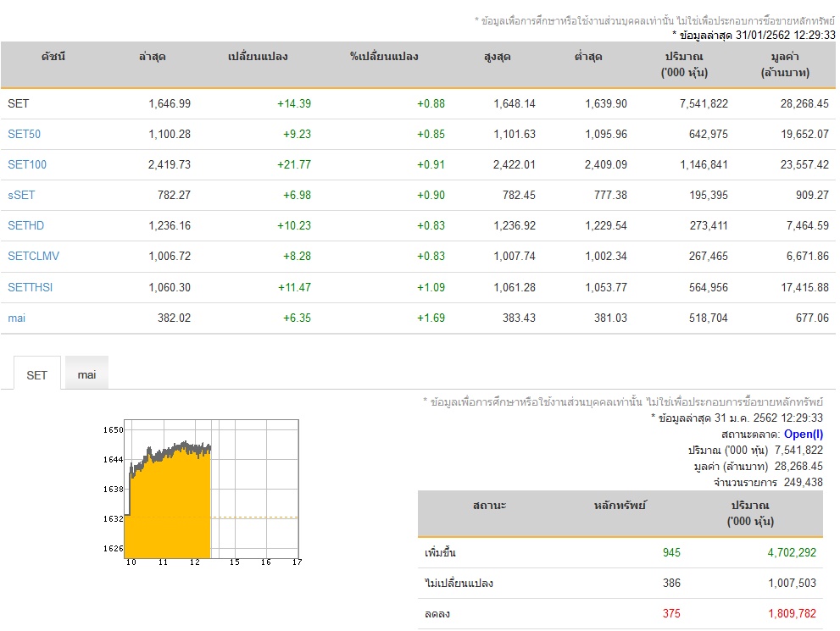Open the SETCLMV index link
Image resolution: width=840 pixels, height=631 pixels.
[x=33, y=256]
